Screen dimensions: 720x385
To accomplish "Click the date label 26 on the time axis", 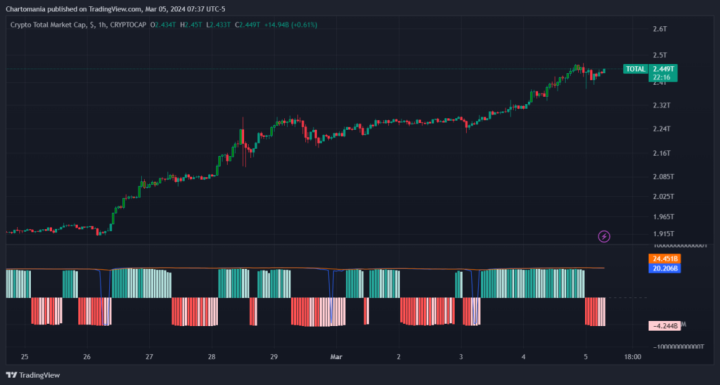I will coord(87,357).
